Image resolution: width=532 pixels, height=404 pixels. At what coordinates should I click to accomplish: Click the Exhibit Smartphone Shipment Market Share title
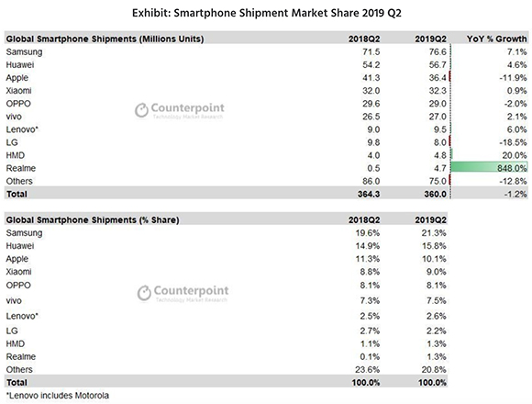(267, 13)
